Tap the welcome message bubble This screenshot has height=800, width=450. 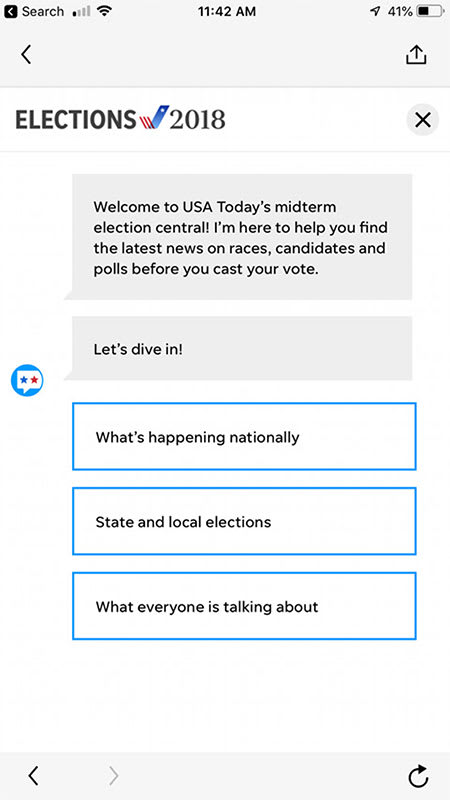pos(242,237)
